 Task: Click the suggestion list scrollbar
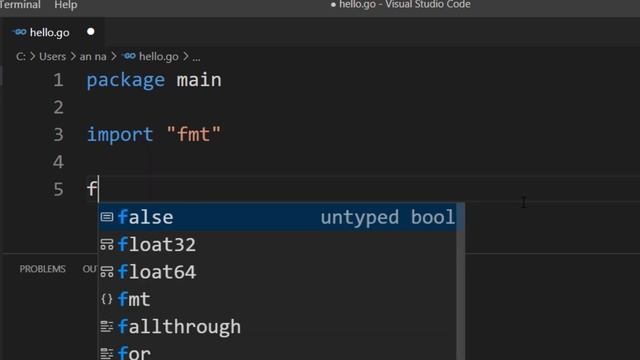[x=460, y=282]
